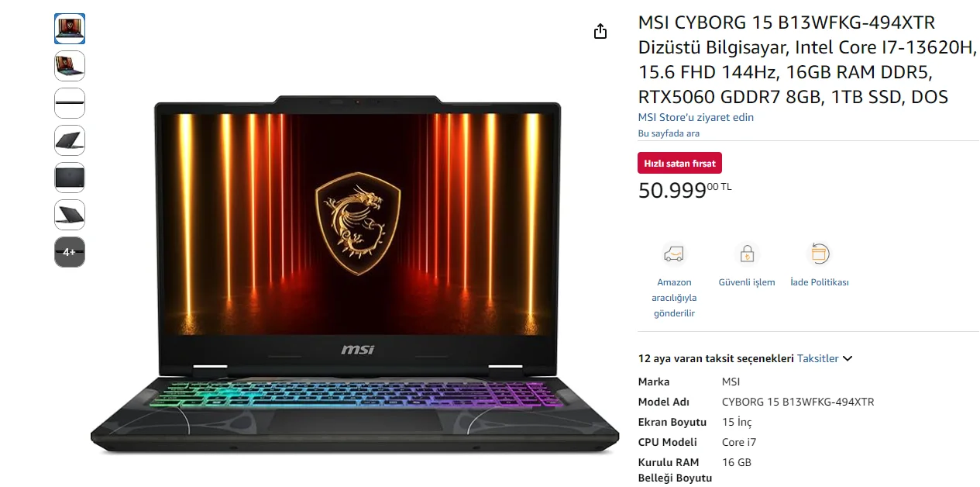980x487 pixels.
Task: Expand the Taksitler installment options chevron
Action: pyautogui.click(x=848, y=359)
